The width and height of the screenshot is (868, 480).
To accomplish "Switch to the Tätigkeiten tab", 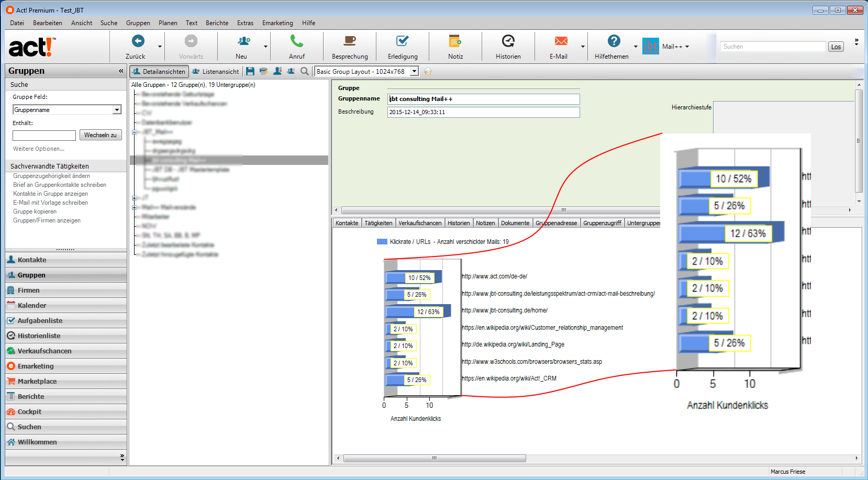I will tap(378, 223).
